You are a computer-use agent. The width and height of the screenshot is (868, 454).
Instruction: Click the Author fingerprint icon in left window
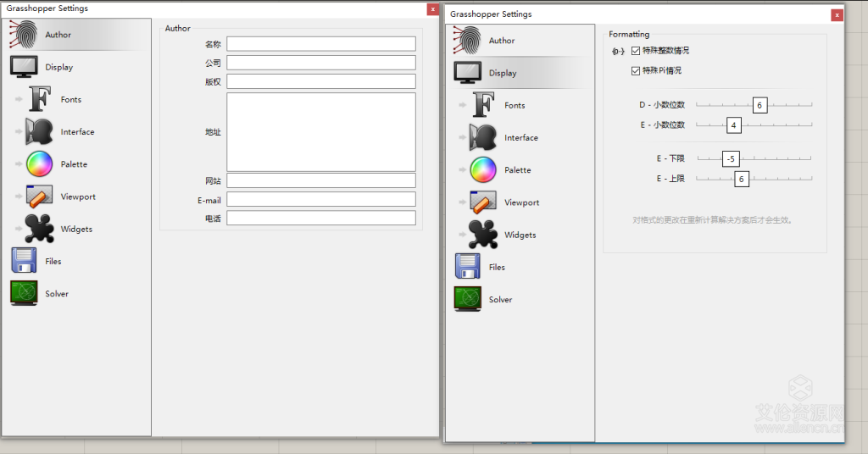[x=23, y=34]
